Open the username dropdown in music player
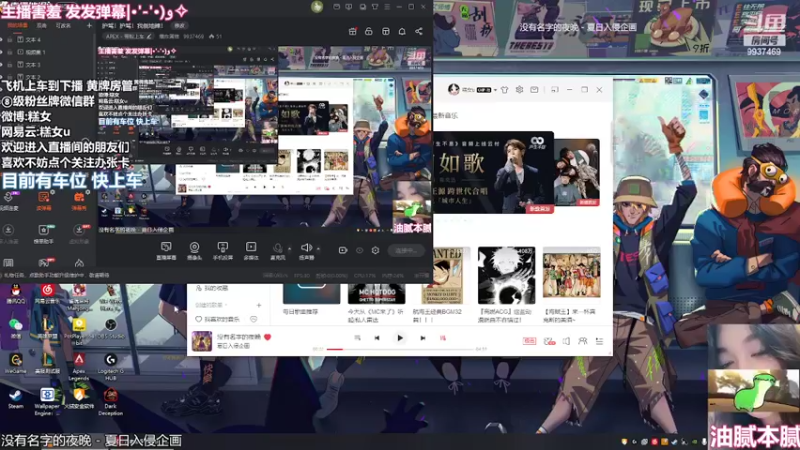Image resolution: width=800 pixels, height=450 pixels. 495,90
